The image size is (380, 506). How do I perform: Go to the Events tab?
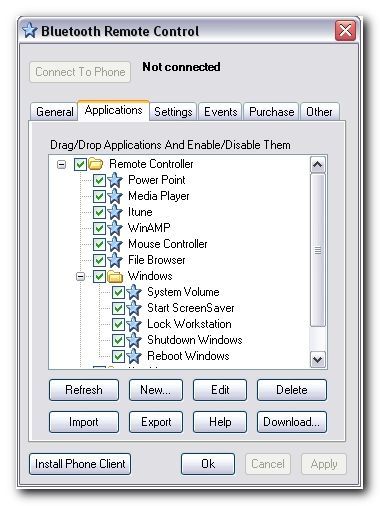tap(220, 112)
